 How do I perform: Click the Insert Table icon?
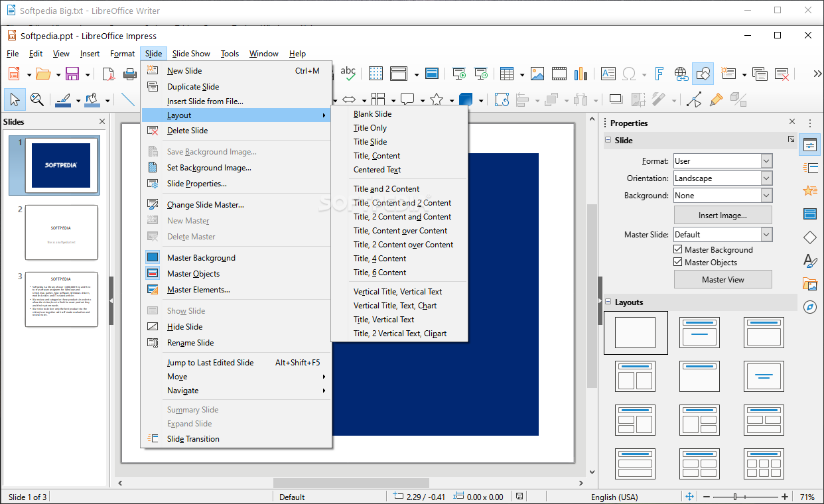[507, 74]
